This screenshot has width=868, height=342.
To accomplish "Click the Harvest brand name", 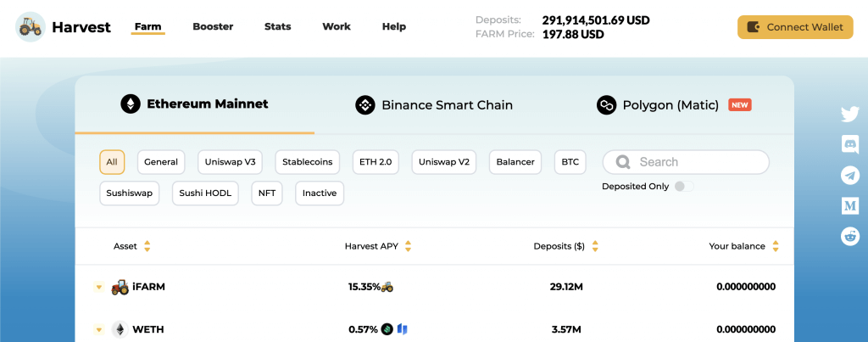I will (x=81, y=26).
